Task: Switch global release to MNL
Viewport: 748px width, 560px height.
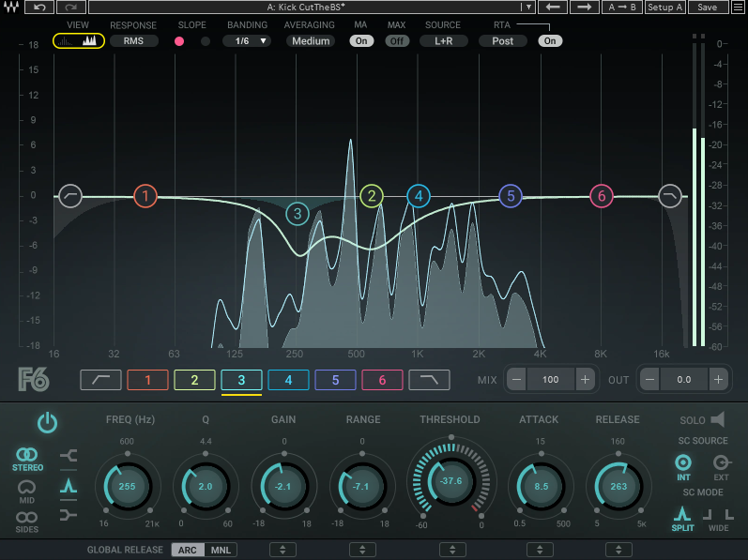Action: [x=220, y=550]
